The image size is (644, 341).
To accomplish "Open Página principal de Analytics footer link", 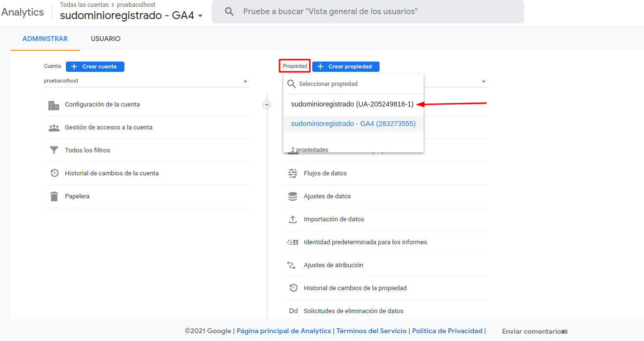I will click(x=284, y=331).
